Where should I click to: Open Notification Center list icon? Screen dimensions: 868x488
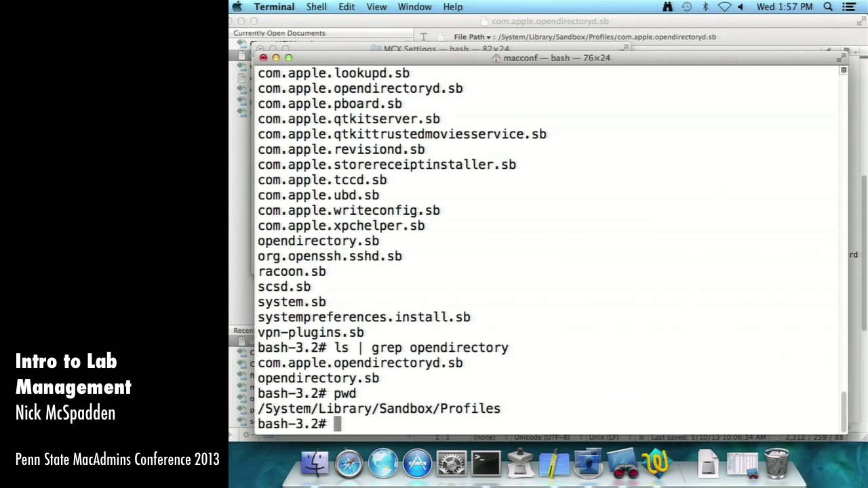pyautogui.click(x=848, y=7)
